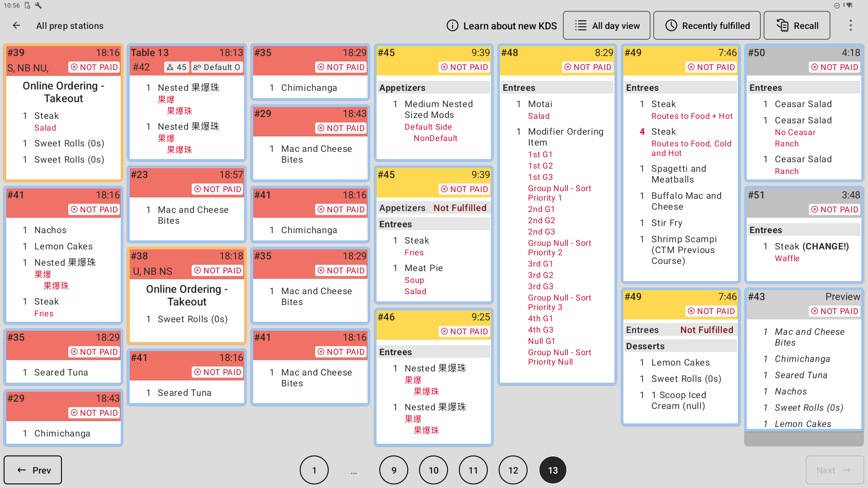Image resolution: width=868 pixels, height=488 pixels.
Task: Go to page 12
Action: tap(513, 470)
